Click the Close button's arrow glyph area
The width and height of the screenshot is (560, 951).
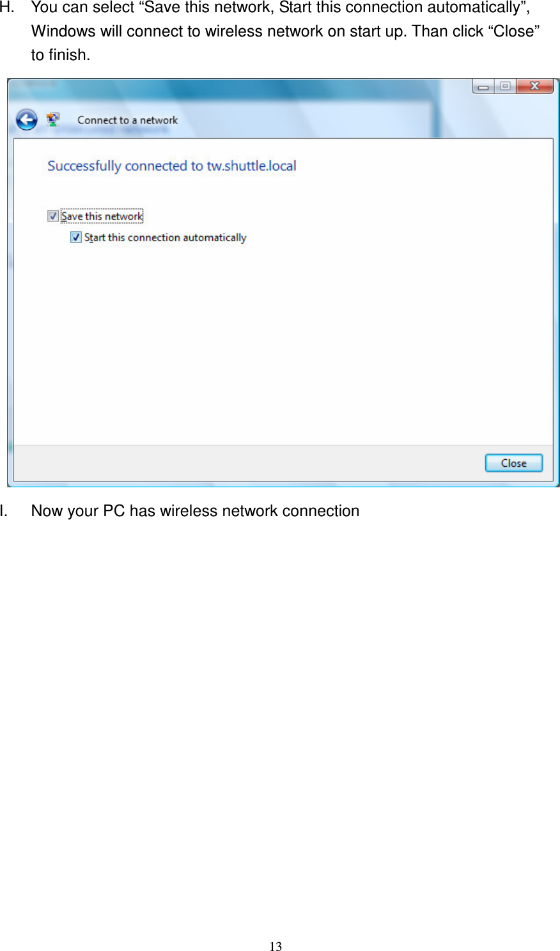coord(513,462)
